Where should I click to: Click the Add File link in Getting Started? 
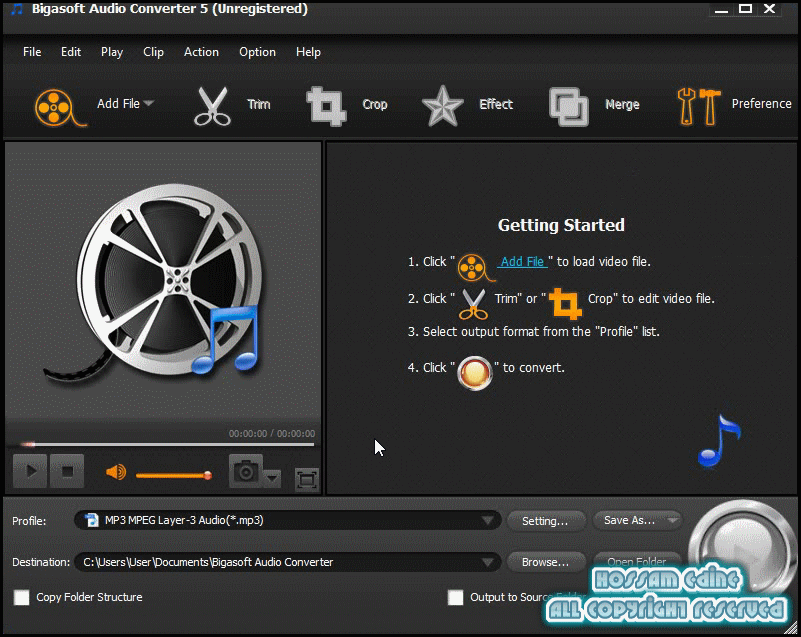coord(522,262)
